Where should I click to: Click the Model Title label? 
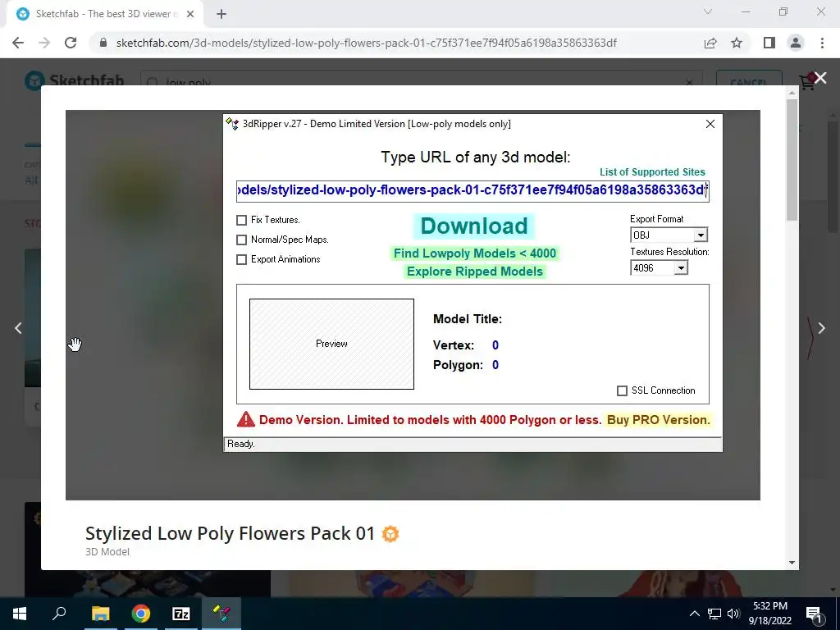[468, 319]
